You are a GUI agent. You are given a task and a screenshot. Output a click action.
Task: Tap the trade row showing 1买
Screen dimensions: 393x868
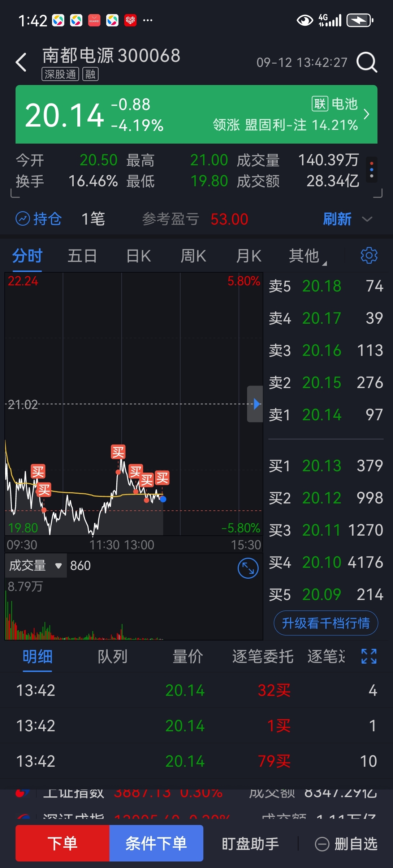[196, 726]
